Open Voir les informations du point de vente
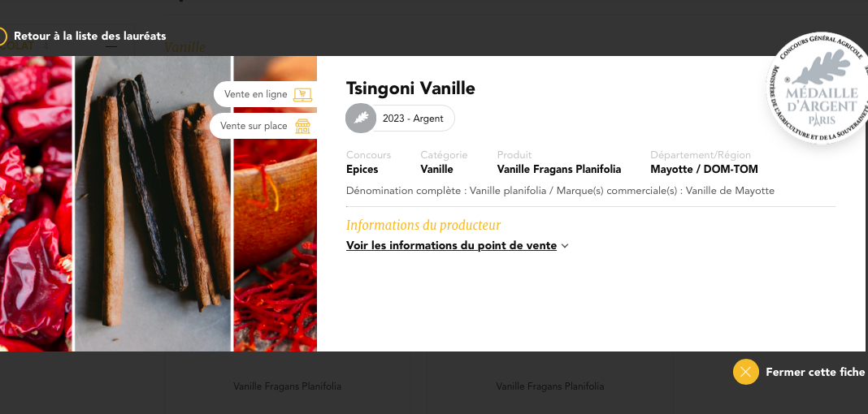868x414 pixels. (x=451, y=245)
